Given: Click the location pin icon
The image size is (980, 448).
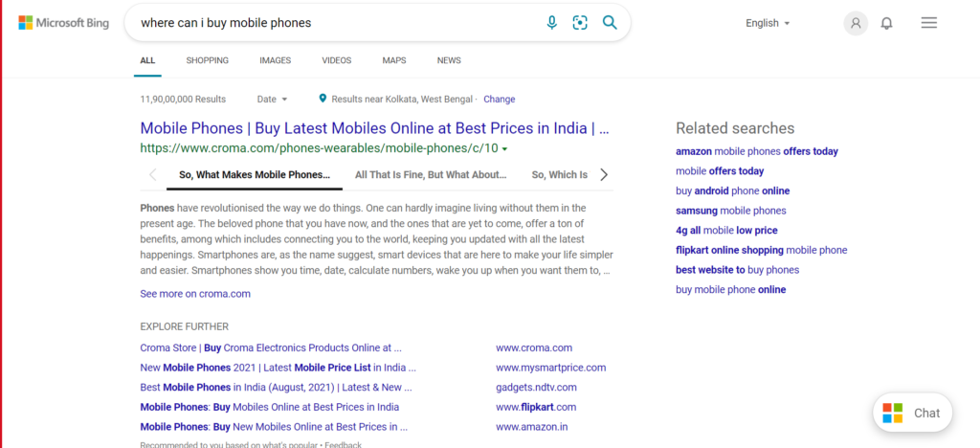Looking at the screenshot, I should point(323,99).
